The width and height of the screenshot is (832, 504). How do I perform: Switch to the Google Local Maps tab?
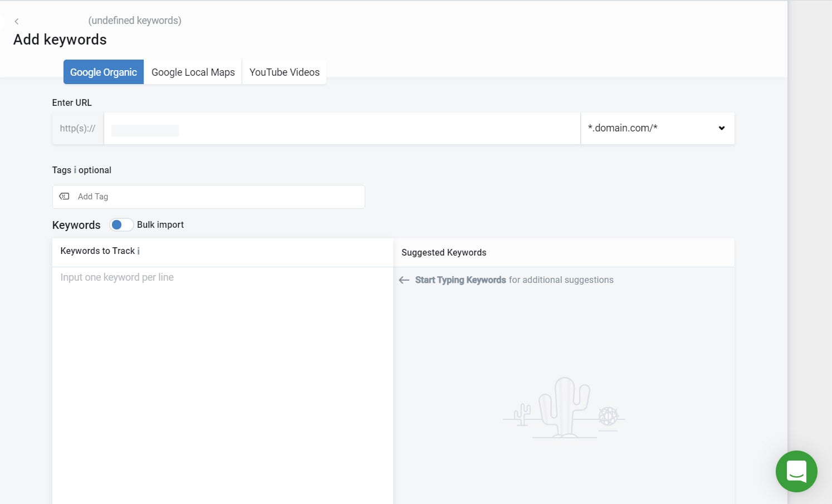[193, 72]
